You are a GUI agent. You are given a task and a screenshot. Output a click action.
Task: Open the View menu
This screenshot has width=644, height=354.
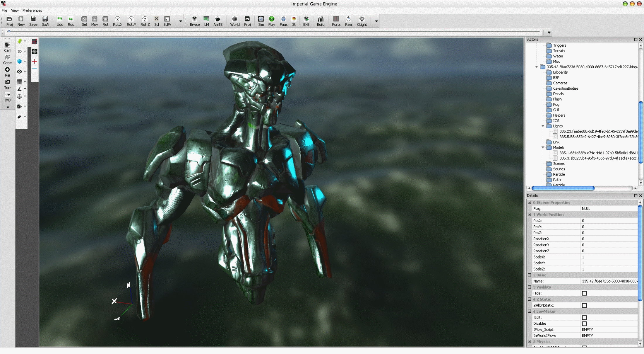[x=15, y=10]
